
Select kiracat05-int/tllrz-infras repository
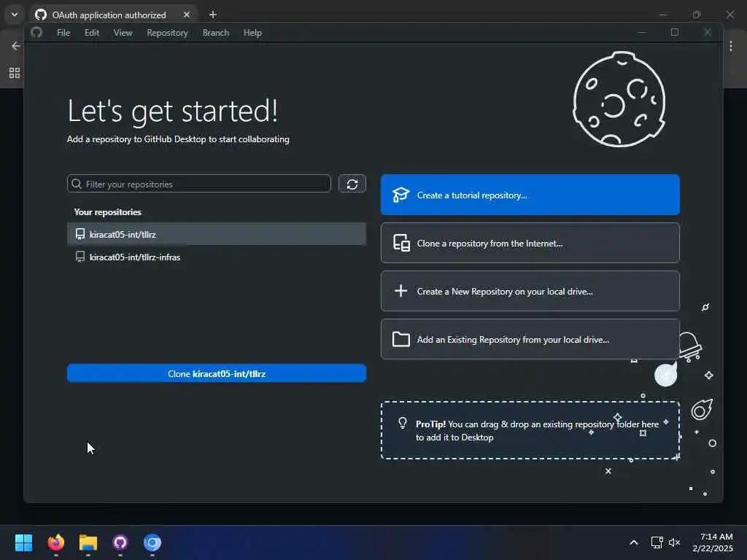[217, 257]
